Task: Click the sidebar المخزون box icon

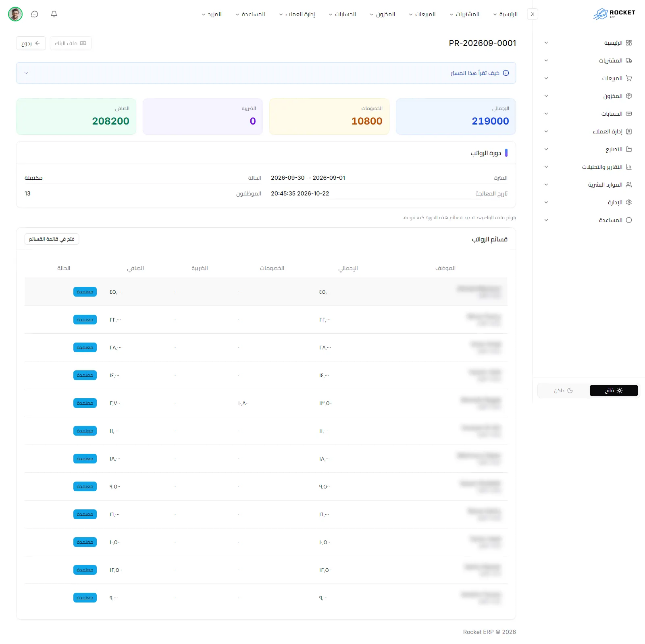Action: pyautogui.click(x=629, y=96)
